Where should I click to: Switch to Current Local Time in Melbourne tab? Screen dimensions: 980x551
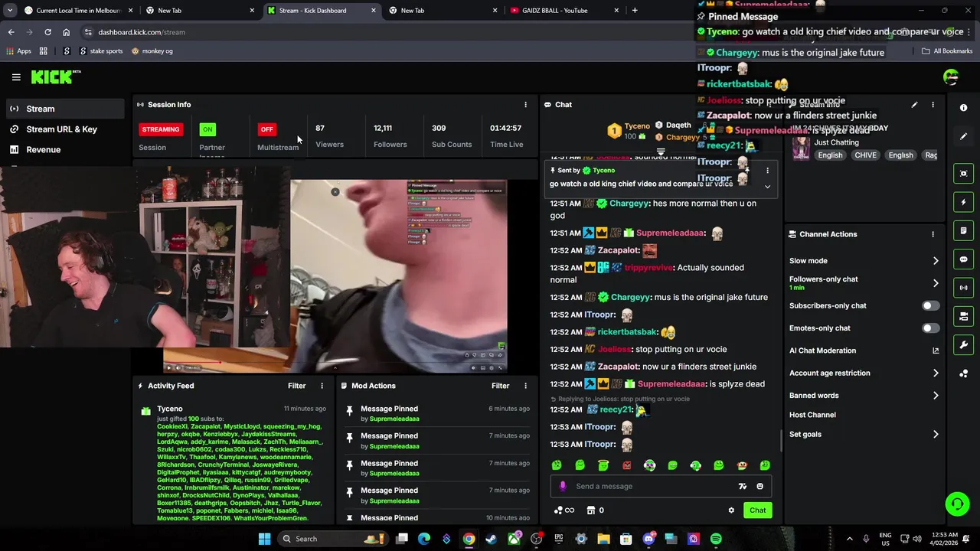click(79, 11)
